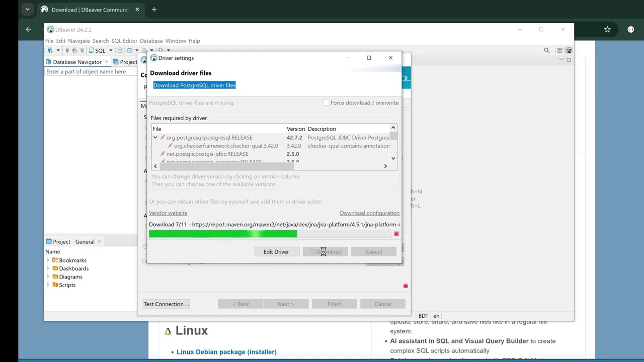Click Cancel in the Driver settings dialog
The image size is (644, 362).
coord(373,251)
